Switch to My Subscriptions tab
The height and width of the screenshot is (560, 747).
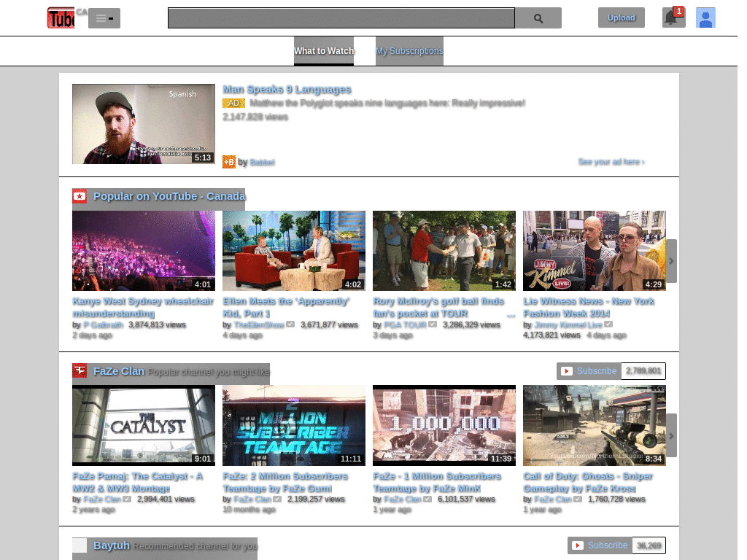(x=409, y=50)
